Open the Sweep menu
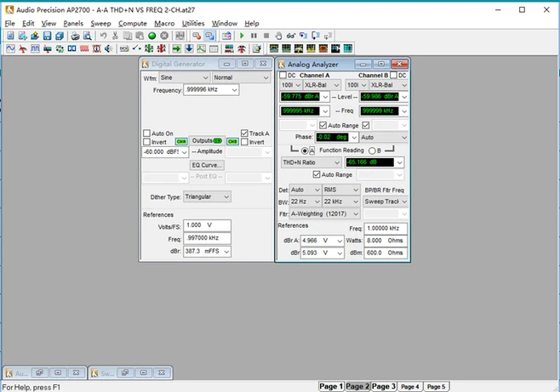 [100, 24]
